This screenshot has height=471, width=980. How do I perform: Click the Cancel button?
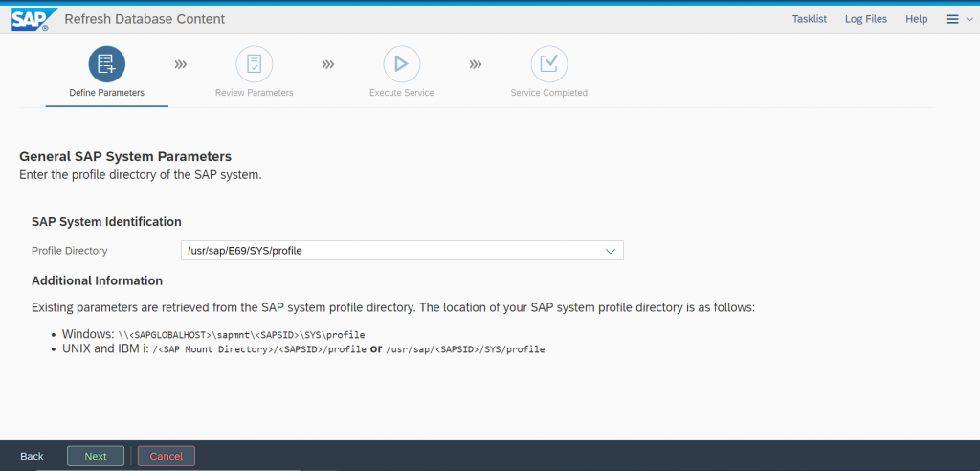click(167, 456)
